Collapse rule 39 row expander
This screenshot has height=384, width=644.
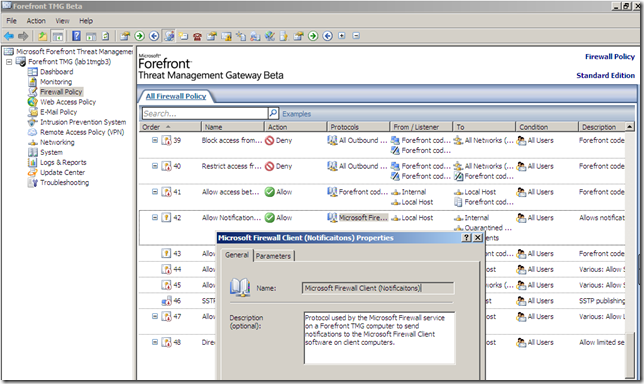point(155,140)
